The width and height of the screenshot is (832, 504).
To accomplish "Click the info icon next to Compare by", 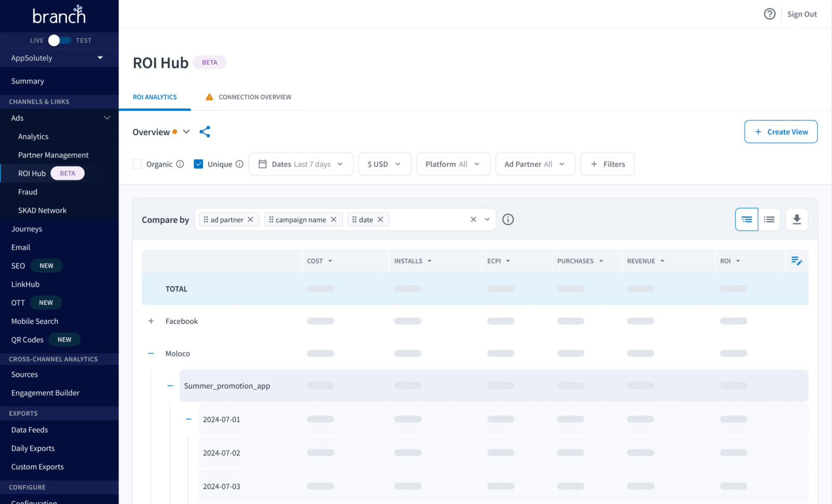I will click(x=508, y=219).
